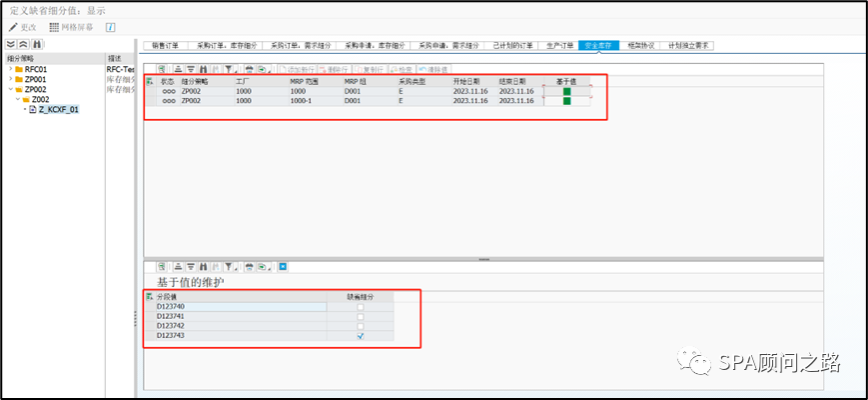Click green 基于值 square in MRP 范围 1000-1 row
Screen dimensions: 868x400
click(x=566, y=101)
